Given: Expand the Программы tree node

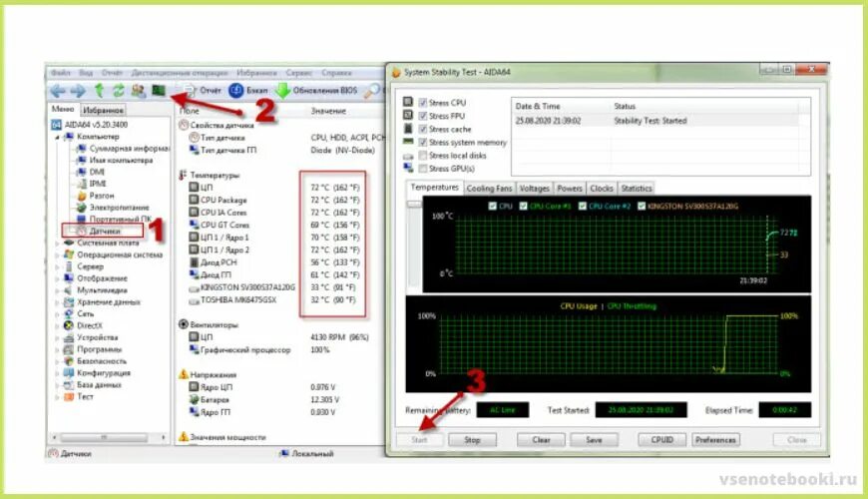Looking at the screenshot, I should (57, 349).
